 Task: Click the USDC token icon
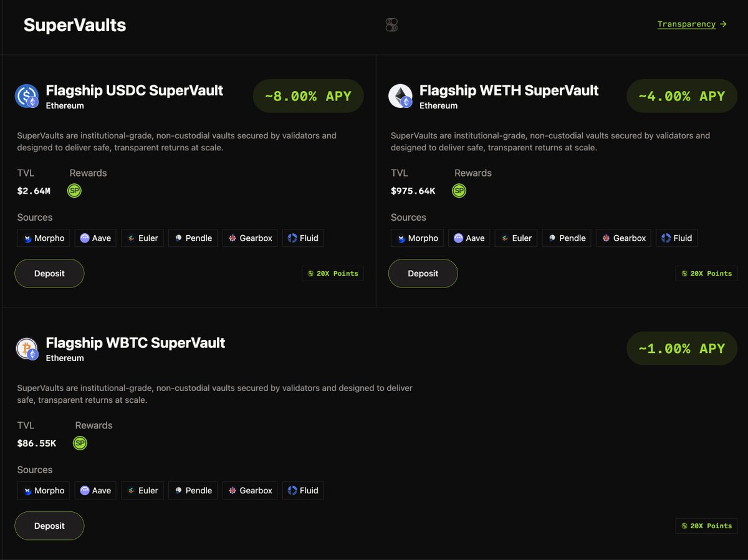click(x=27, y=96)
